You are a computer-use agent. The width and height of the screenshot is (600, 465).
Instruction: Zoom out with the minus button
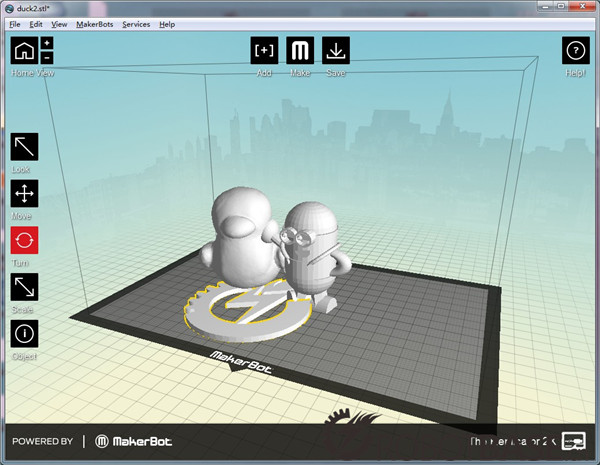pos(47,58)
